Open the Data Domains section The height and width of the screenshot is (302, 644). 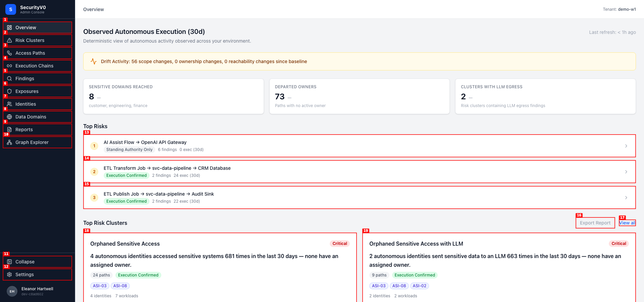tap(38, 117)
